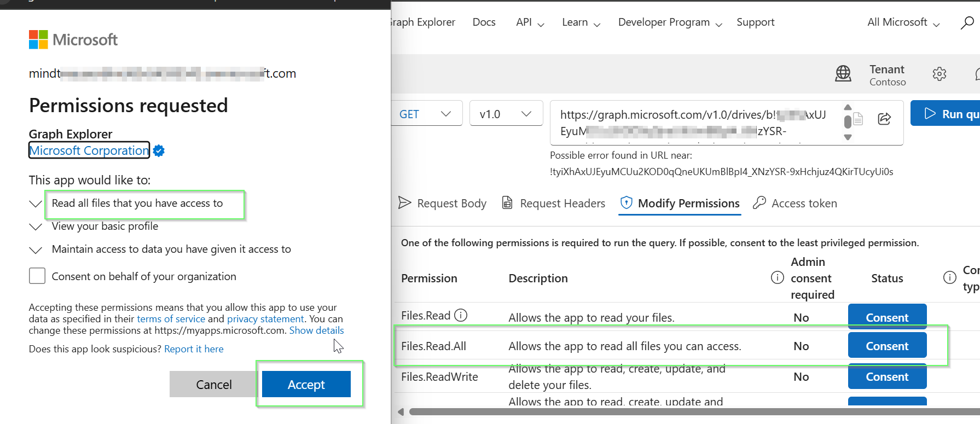Click the Modify Permissions shield icon
This screenshot has width=980, height=424.
click(x=626, y=203)
